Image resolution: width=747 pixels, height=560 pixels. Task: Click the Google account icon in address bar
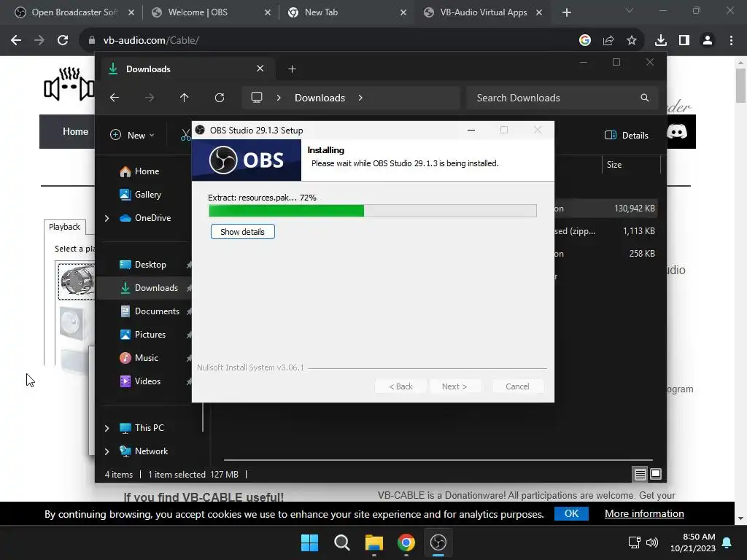(585, 41)
